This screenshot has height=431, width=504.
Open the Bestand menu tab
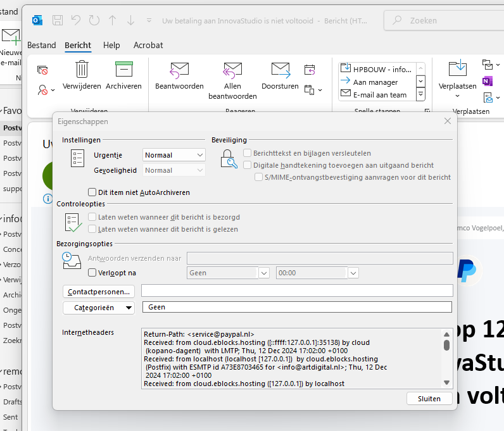point(41,46)
